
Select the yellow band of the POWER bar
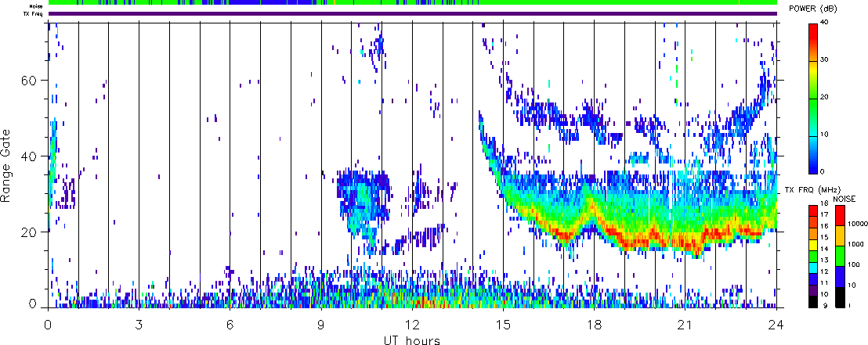point(814,70)
